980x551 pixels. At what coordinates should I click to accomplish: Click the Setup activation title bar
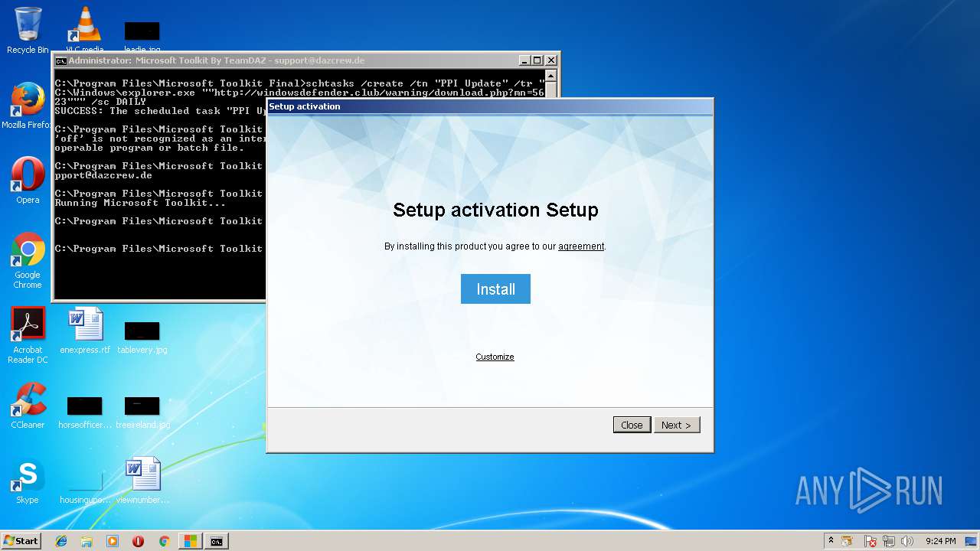[490, 106]
